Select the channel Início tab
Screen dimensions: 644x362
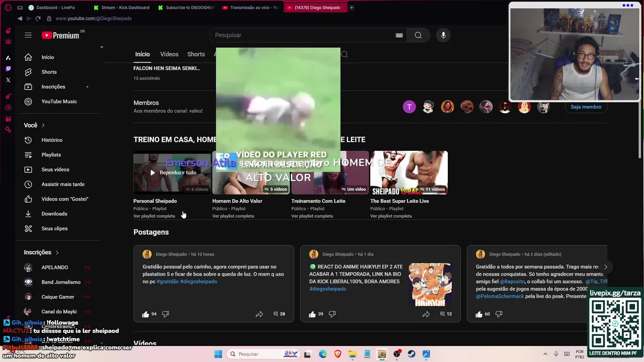click(142, 54)
